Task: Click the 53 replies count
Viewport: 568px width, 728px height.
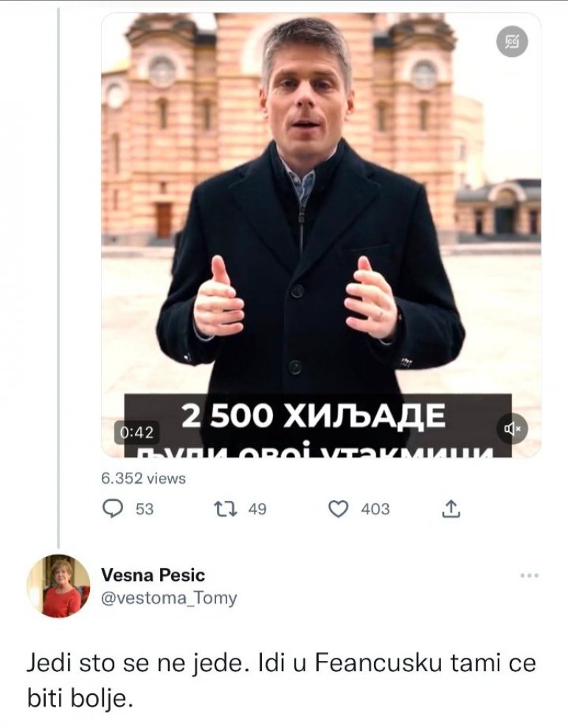Action: coord(145,509)
